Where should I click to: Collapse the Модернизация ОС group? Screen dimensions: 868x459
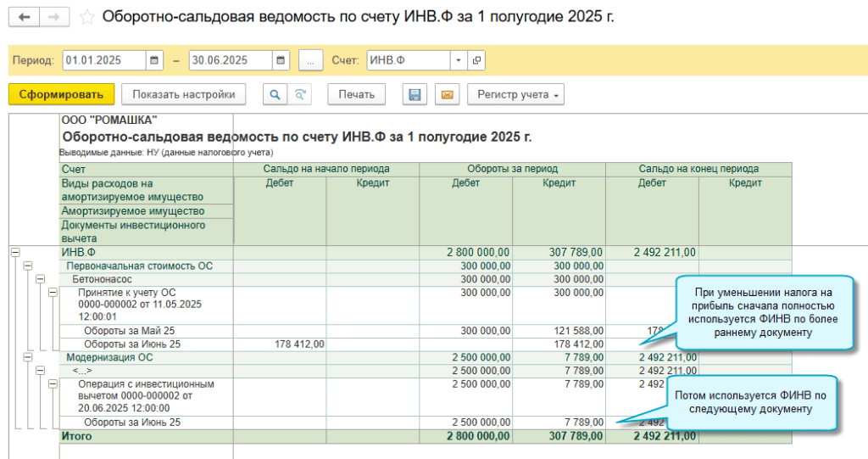coord(27,357)
